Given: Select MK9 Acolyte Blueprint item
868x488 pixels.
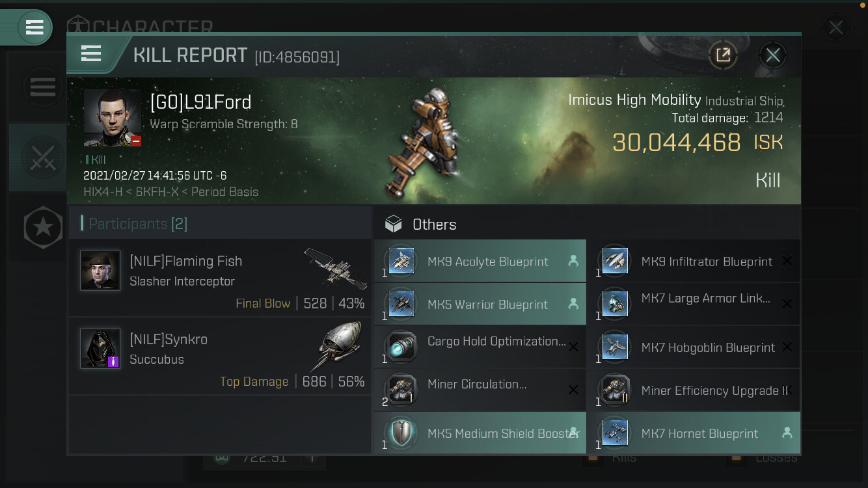Looking at the screenshot, I should point(480,261).
